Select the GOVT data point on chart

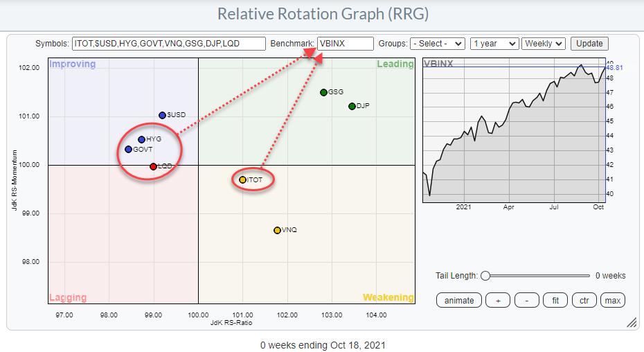click(128, 149)
